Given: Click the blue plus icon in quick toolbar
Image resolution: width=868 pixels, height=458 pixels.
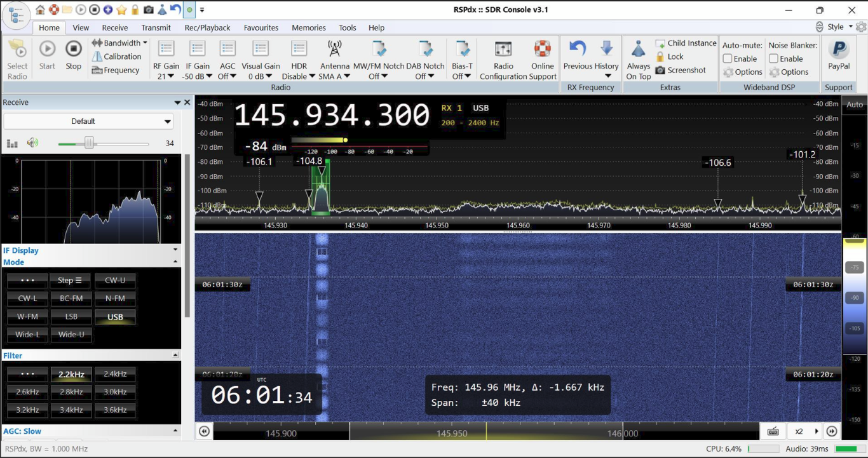Looking at the screenshot, I should pyautogui.click(x=108, y=10).
